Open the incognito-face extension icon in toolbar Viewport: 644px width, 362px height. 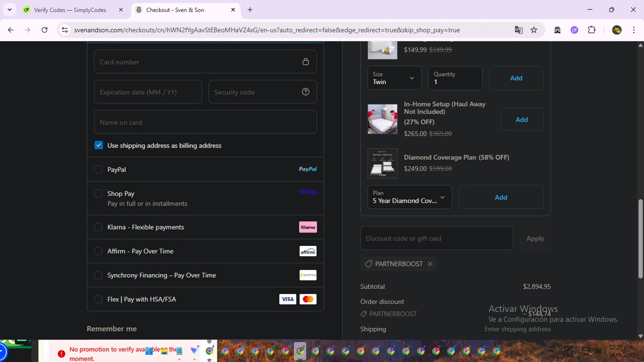coord(557,30)
